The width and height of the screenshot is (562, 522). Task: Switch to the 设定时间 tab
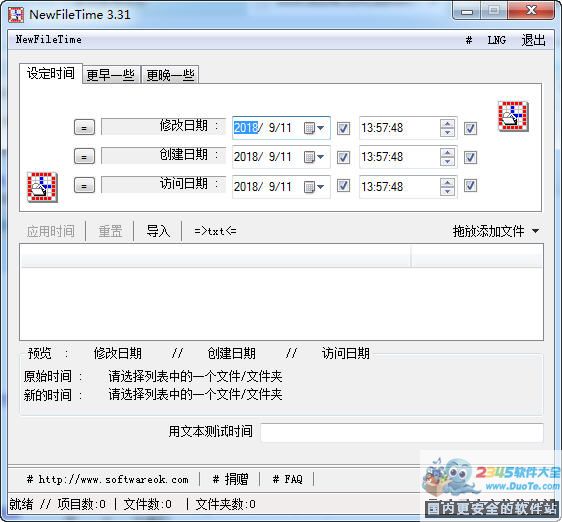tap(51, 73)
